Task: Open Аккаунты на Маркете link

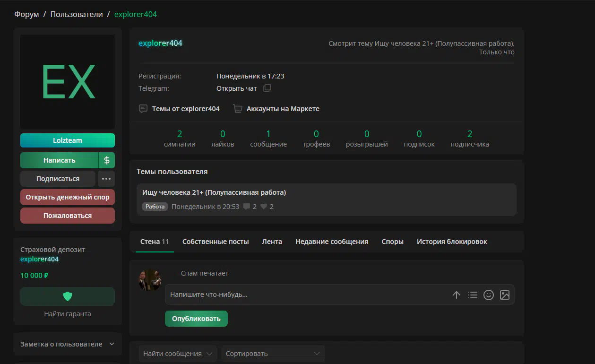Action: pyautogui.click(x=283, y=109)
